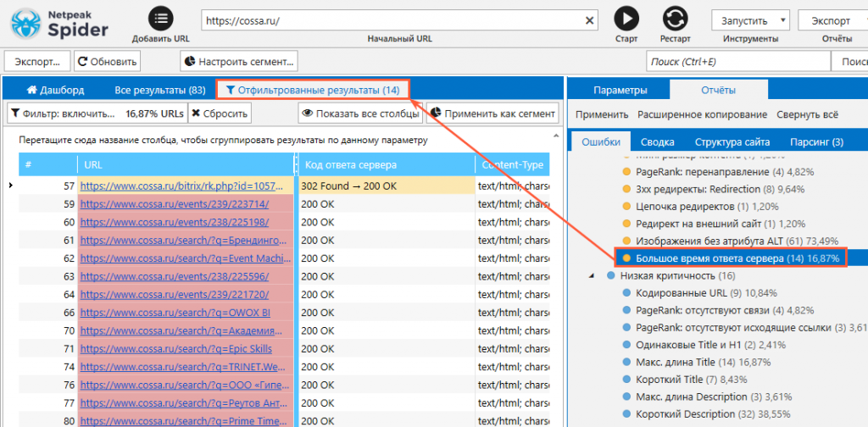Click the search field Поиск (Ctrl+E)

pos(737,61)
